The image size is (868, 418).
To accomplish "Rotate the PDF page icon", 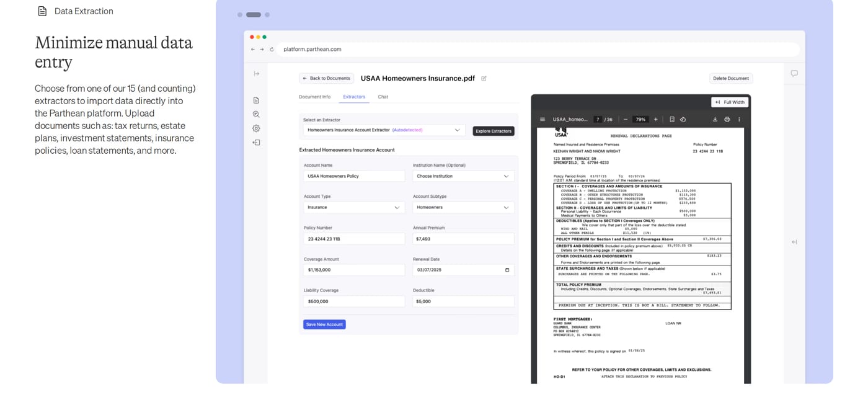I will click(683, 119).
